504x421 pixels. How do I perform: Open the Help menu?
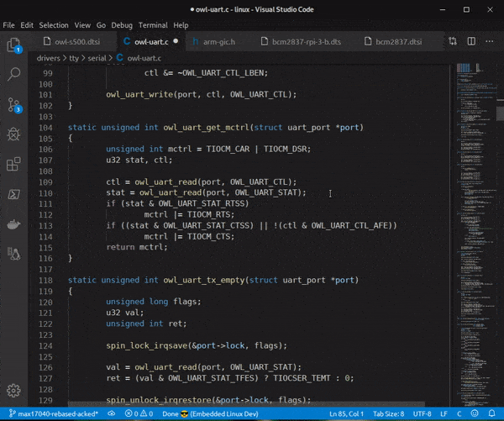(x=181, y=25)
